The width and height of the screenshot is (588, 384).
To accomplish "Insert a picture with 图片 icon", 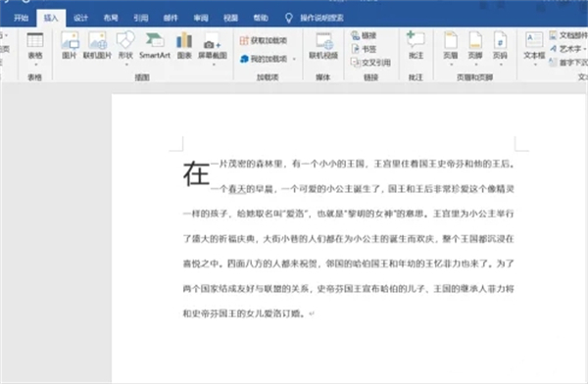I will pos(70,46).
